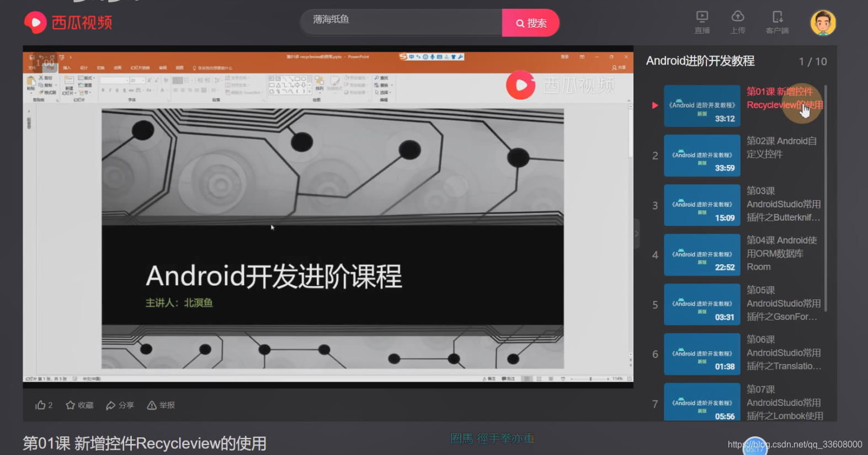
Task: Click the magnifier 搜索 search button
Action: point(531,23)
